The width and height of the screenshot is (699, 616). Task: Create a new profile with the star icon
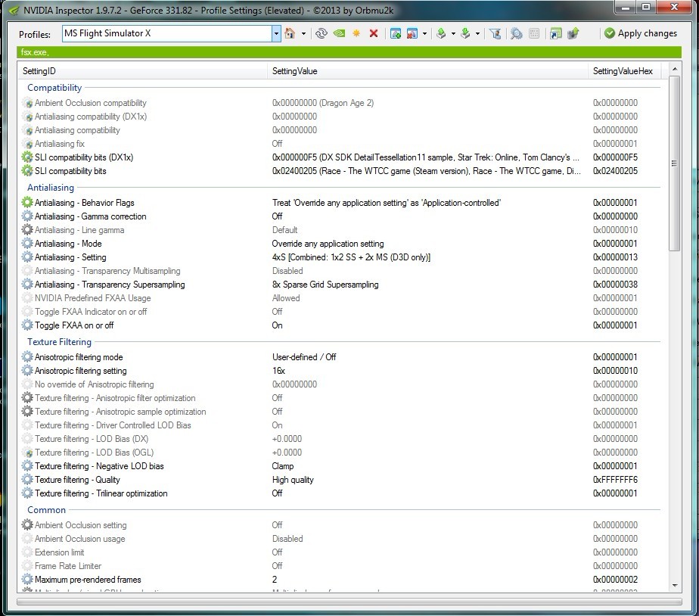pyautogui.click(x=356, y=33)
